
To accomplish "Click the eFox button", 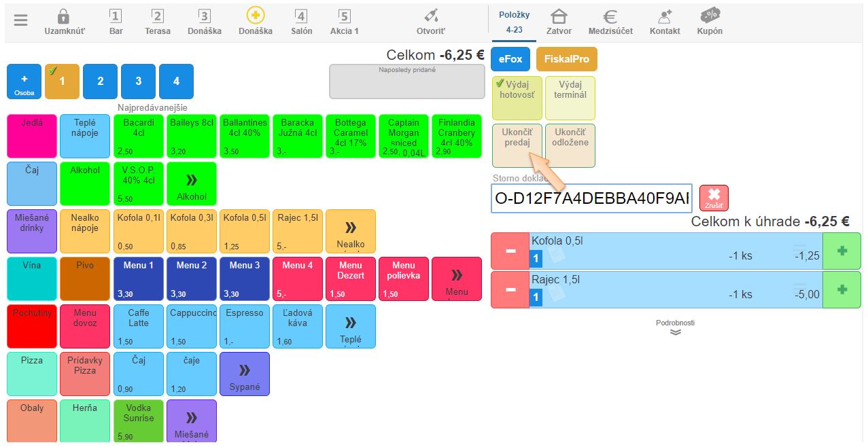I will [510, 59].
